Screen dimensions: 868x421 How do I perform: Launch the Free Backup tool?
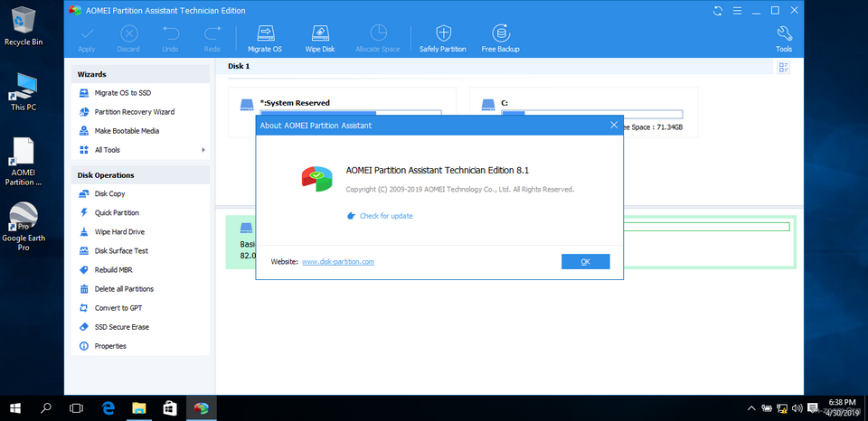click(500, 38)
